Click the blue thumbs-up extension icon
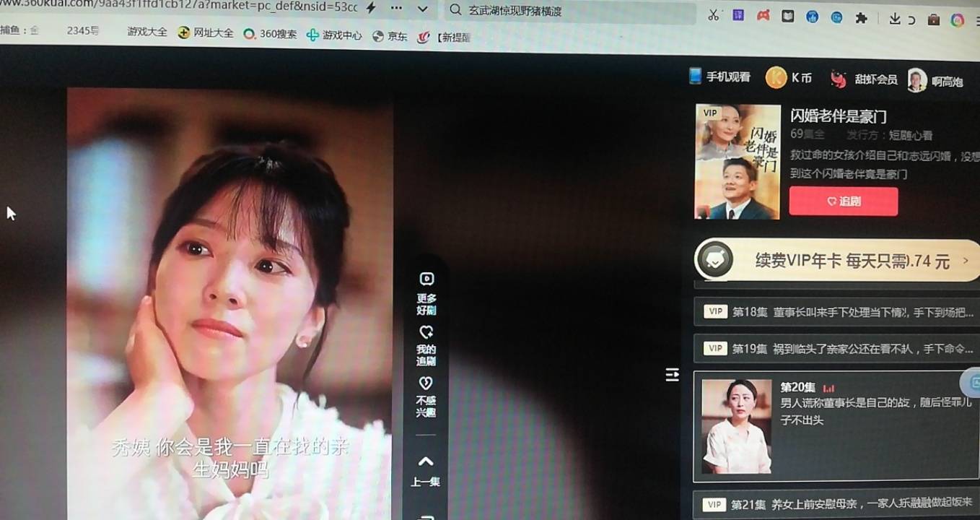The height and width of the screenshot is (520, 980). tap(812, 17)
